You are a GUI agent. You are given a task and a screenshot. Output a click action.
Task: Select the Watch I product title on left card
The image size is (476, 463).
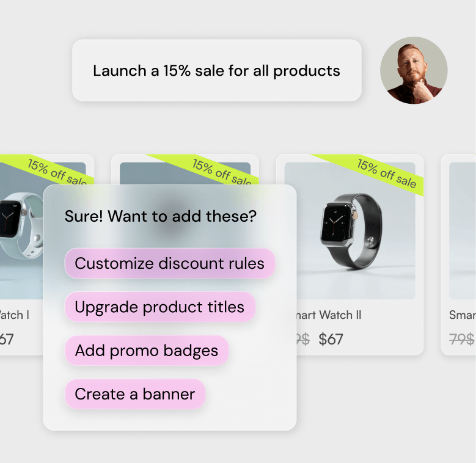click(x=14, y=315)
